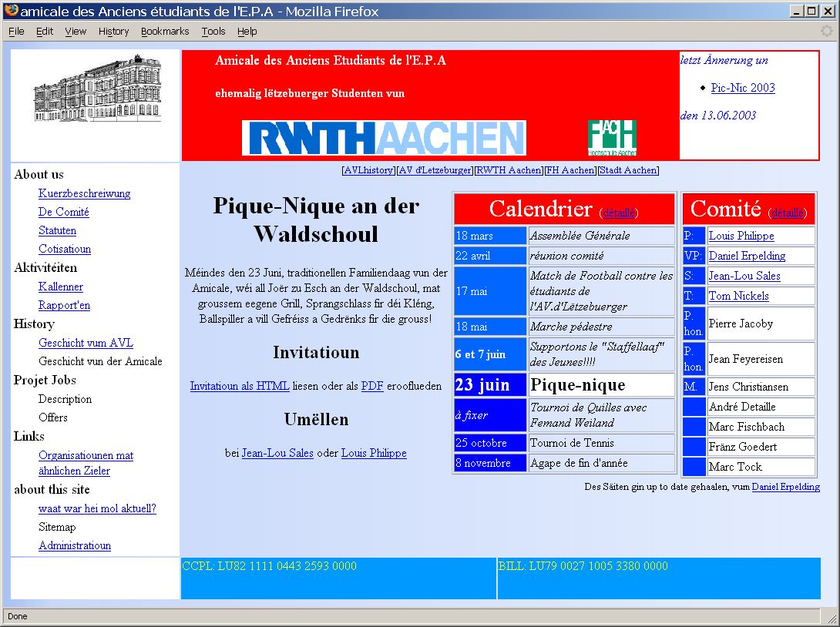Open the Stadt Aachen link

coord(628,170)
